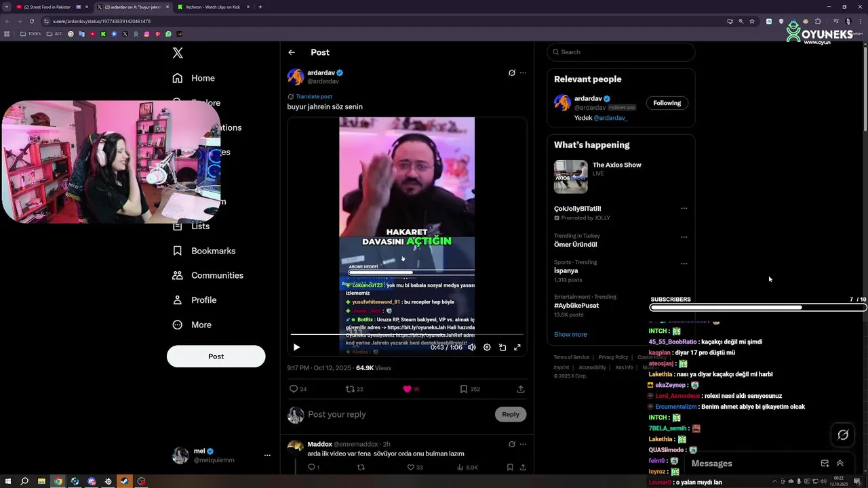The width and height of the screenshot is (868, 488).
Task: Open options for ÇokJollyBiTatil trend
Action: 684,209
